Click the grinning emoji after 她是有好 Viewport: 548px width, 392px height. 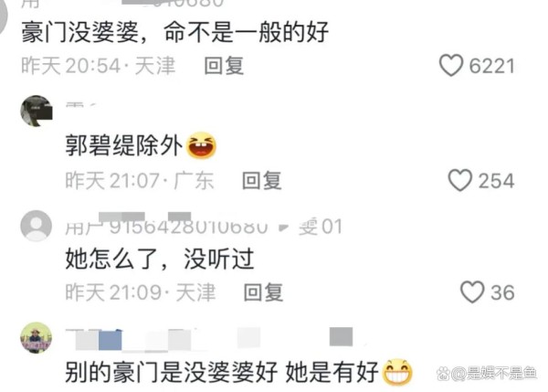[397, 373]
